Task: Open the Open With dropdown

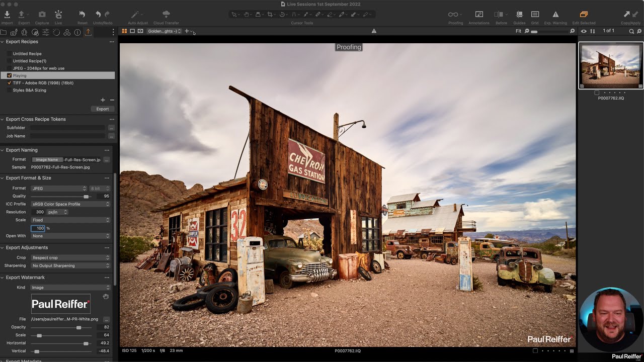Action: 70,236
